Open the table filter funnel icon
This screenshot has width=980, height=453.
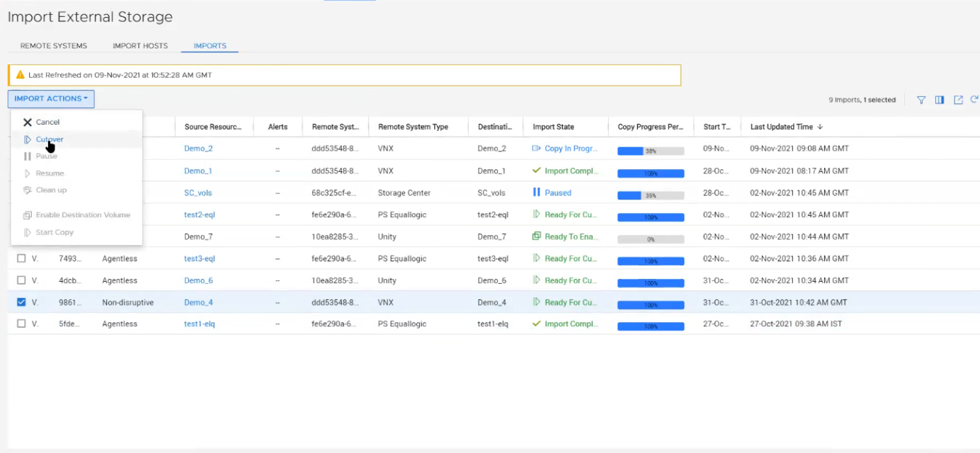921,100
